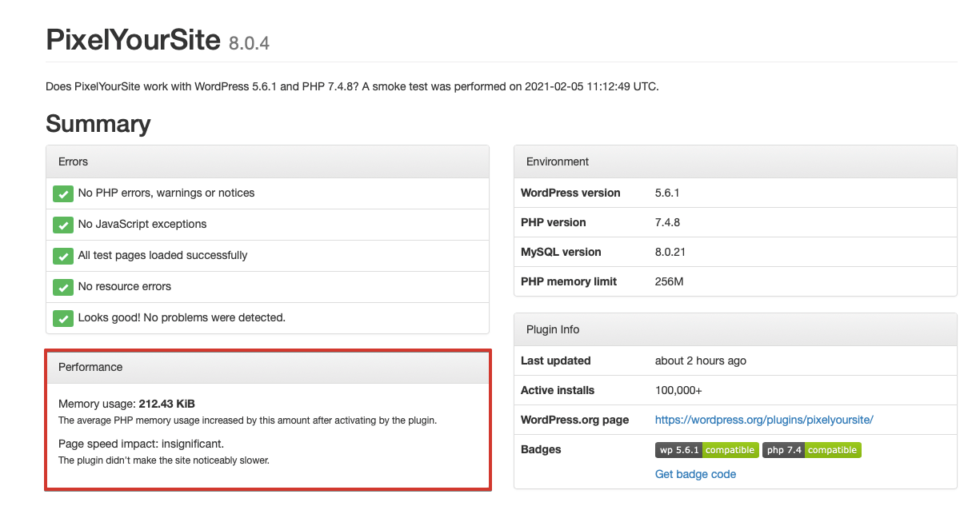Image resolution: width=980 pixels, height=518 pixels.
Task: Click the Get badge code link
Action: click(695, 474)
